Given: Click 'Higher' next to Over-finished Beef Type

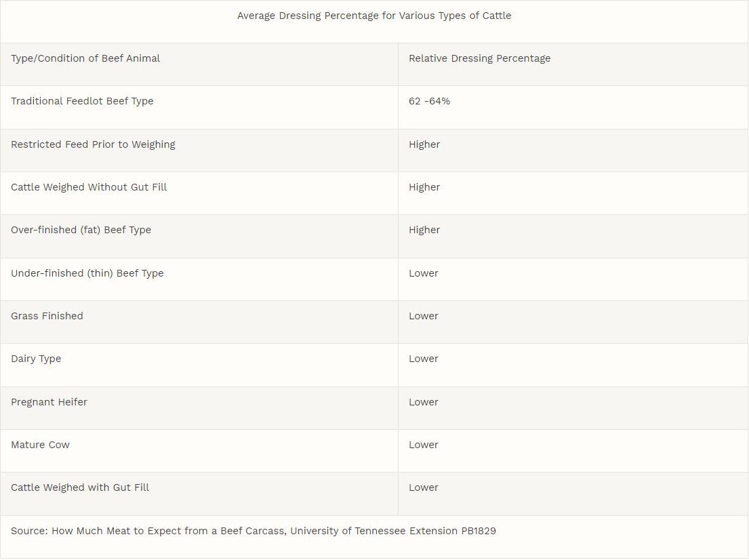Looking at the screenshot, I should tap(424, 230).
